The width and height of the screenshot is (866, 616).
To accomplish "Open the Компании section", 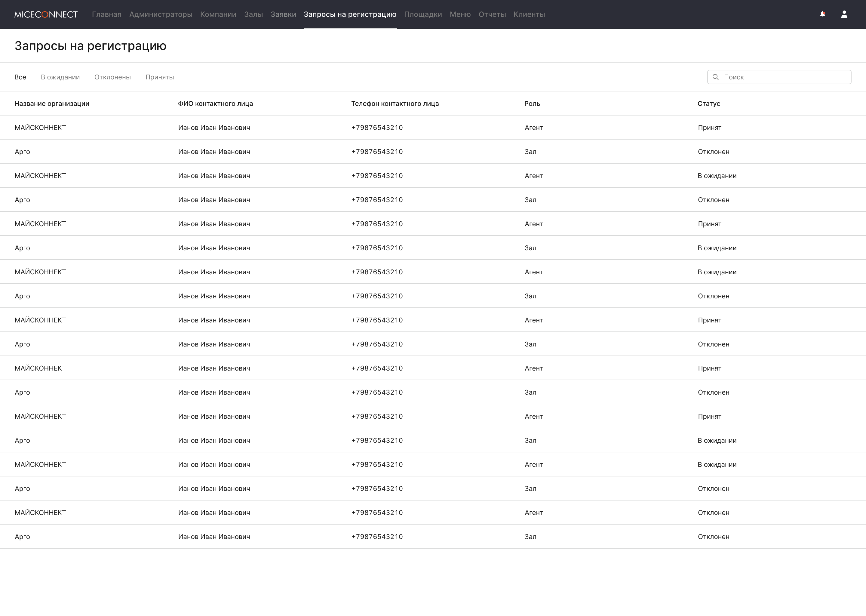I will click(x=218, y=14).
